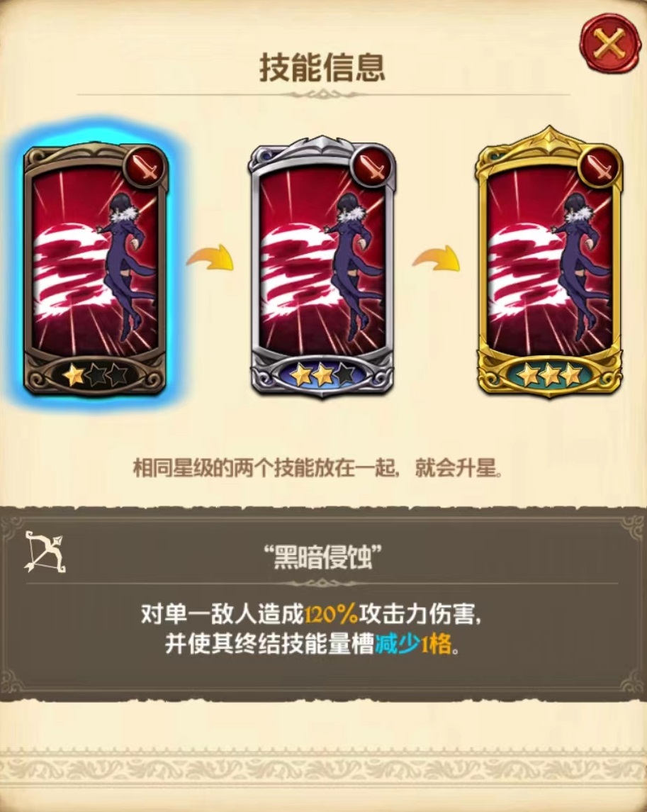647x812 pixels.
Task: Click the skill name “黑暗侵蚀”
Action: (x=322, y=558)
